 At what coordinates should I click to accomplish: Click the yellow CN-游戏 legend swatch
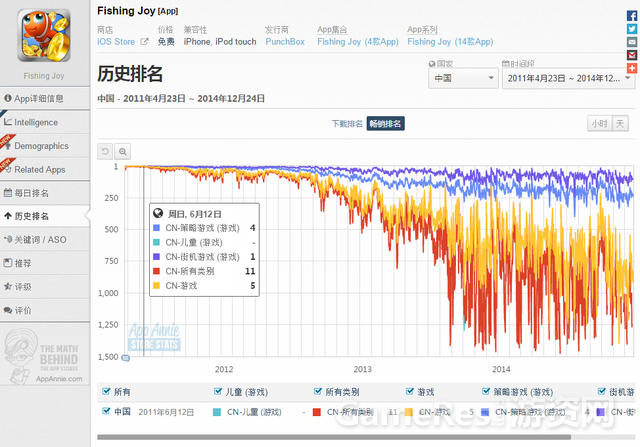(x=409, y=412)
